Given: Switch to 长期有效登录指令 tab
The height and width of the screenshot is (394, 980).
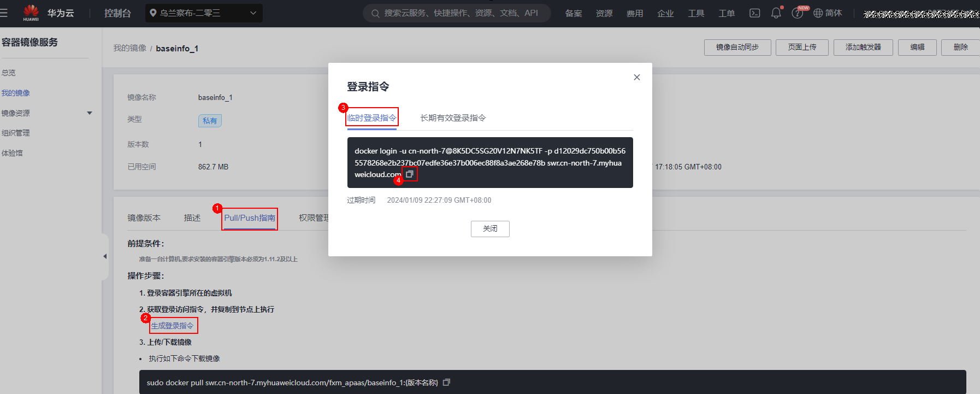Looking at the screenshot, I should (x=452, y=118).
